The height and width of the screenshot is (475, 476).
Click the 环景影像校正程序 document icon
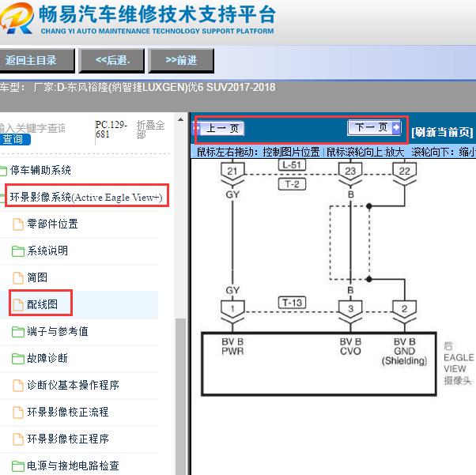click(x=18, y=439)
